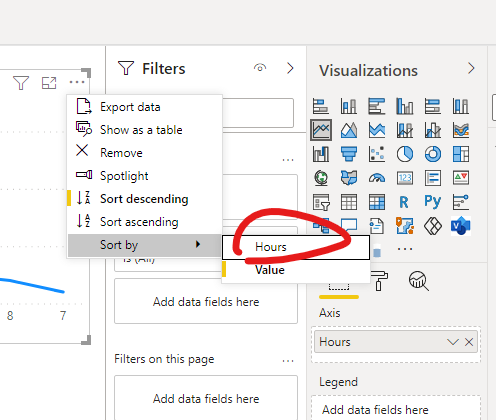Select the filled map visual
496x420 pixels.
pos(349,178)
